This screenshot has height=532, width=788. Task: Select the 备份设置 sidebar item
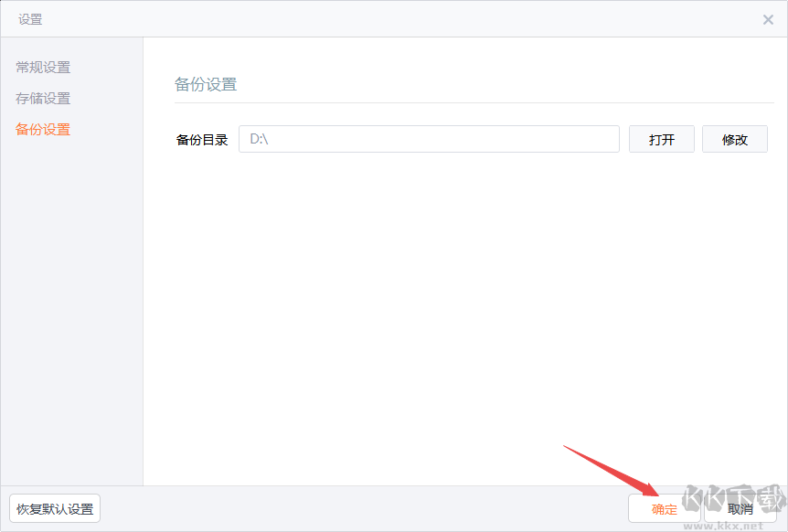coord(43,130)
